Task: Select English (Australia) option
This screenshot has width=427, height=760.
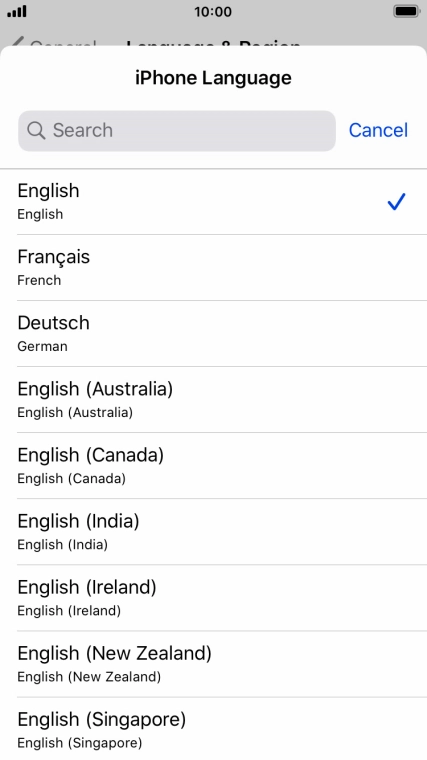Action: pos(213,399)
